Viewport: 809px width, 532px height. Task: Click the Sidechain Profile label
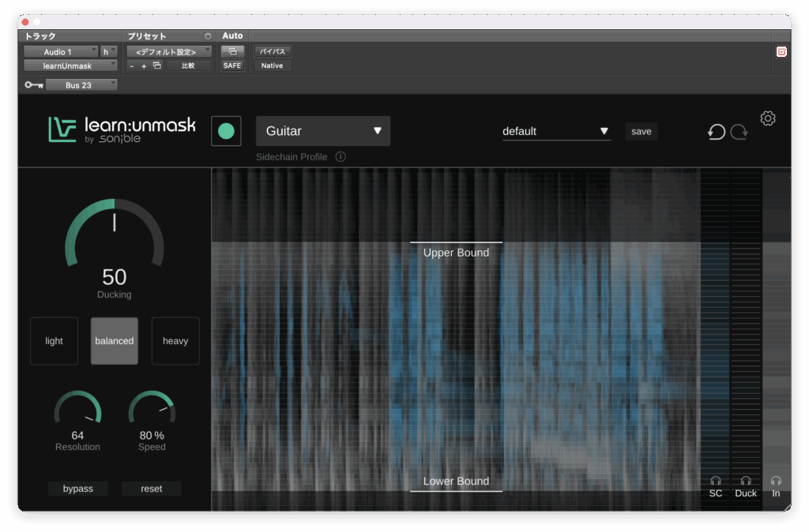pyautogui.click(x=292, y=157)
